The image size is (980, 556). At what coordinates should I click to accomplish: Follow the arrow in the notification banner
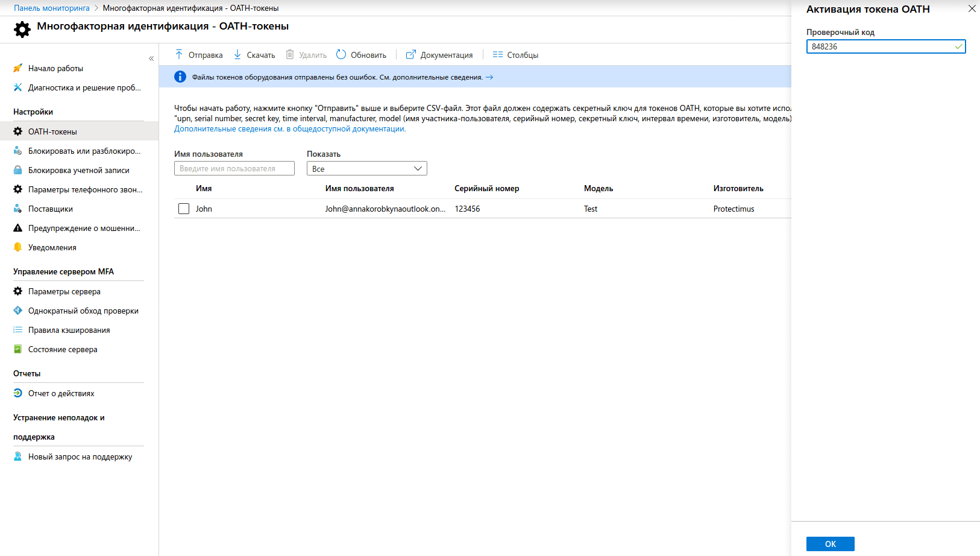point(489,77)
